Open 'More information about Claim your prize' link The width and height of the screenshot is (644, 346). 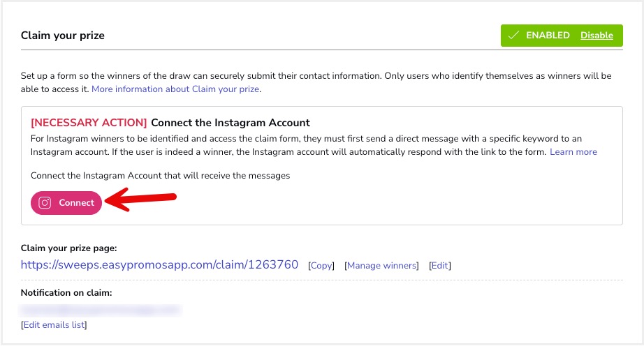click(x=176, y=89)
